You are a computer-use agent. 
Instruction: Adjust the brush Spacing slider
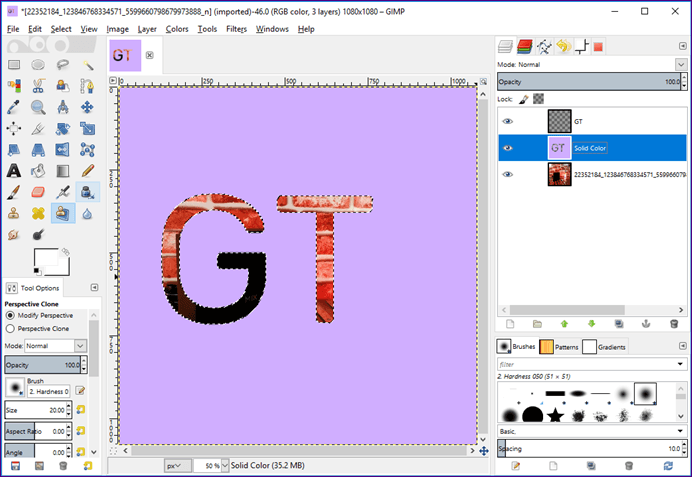click(589, 449)
